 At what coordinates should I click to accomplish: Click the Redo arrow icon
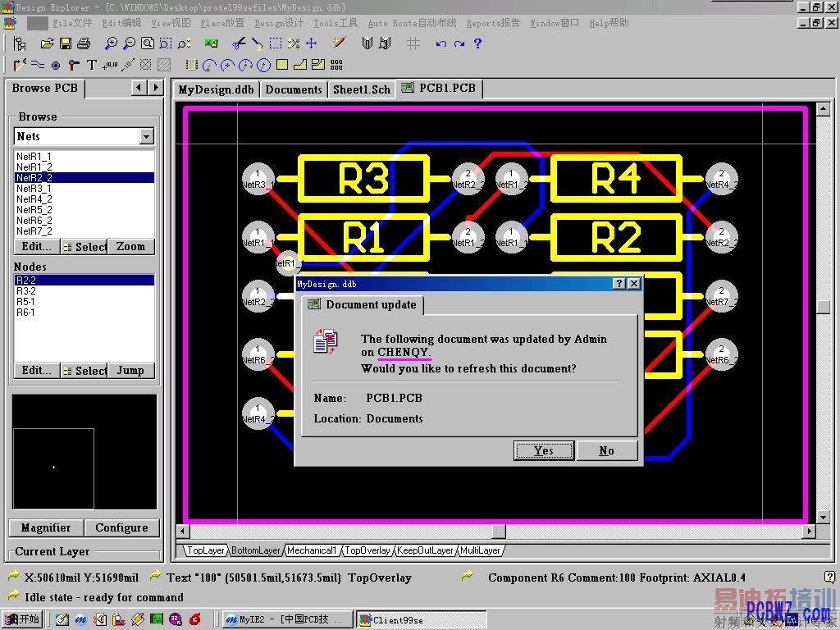click(x=459, y=43)
